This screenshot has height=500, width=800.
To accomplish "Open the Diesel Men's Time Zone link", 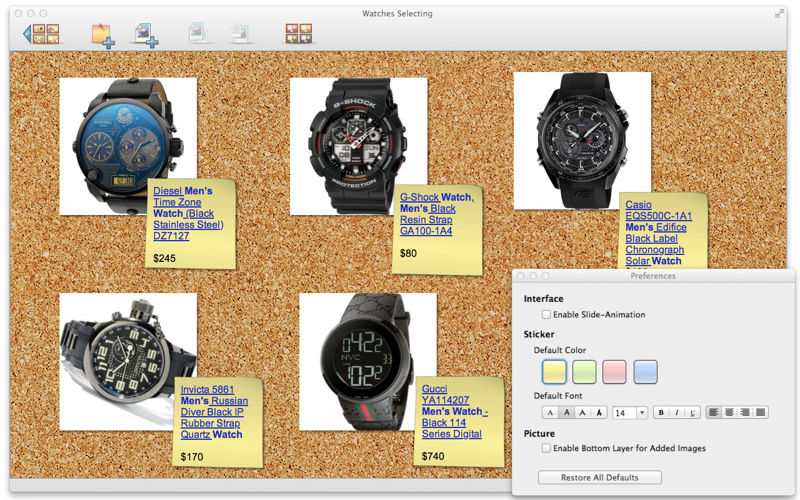I will pos(188,213).
